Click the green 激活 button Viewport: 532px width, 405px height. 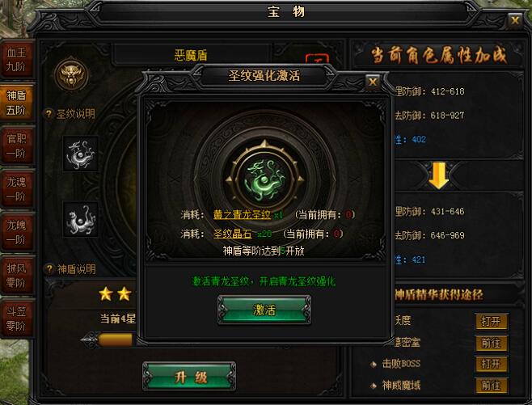click(264, 310)
